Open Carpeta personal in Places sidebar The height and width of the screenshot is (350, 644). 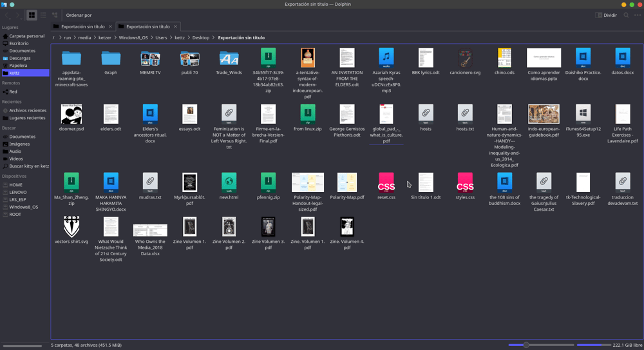point(24,36)
